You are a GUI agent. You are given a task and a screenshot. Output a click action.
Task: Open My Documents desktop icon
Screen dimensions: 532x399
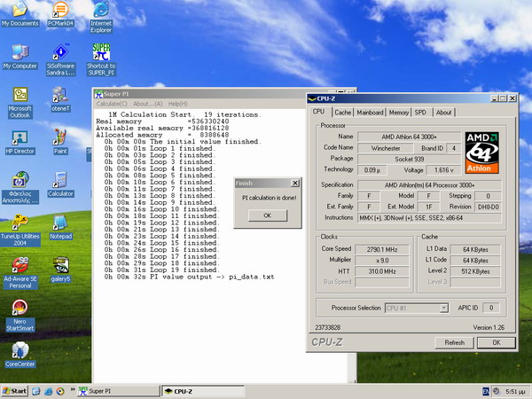(x=20, y=14)
